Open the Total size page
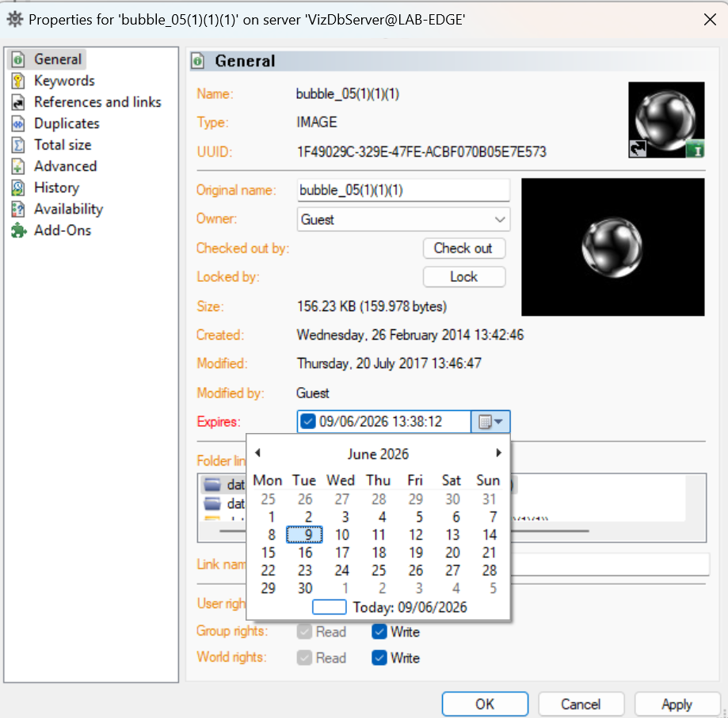 tap(63, 145)
